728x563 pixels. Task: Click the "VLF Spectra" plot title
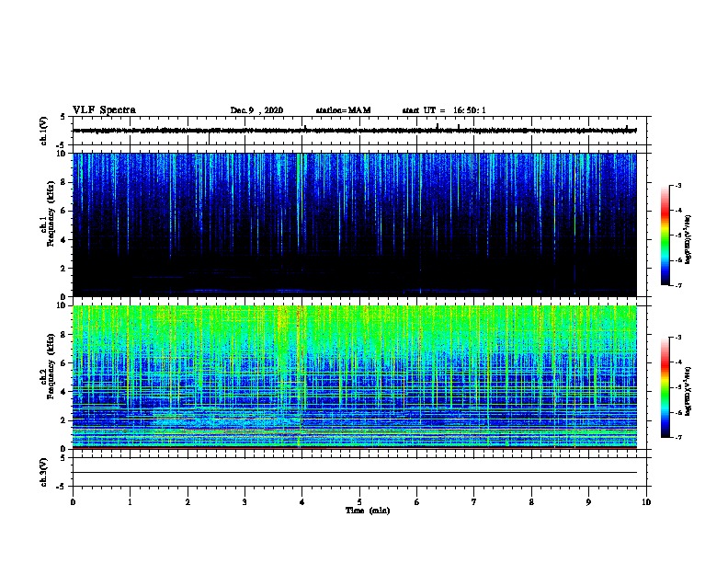104,110
